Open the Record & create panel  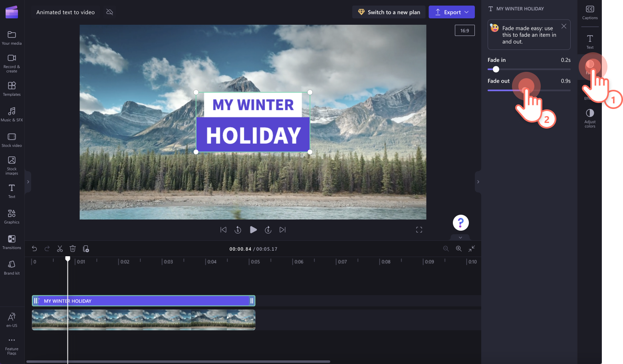pyautogui.click(x=12, y=63)
